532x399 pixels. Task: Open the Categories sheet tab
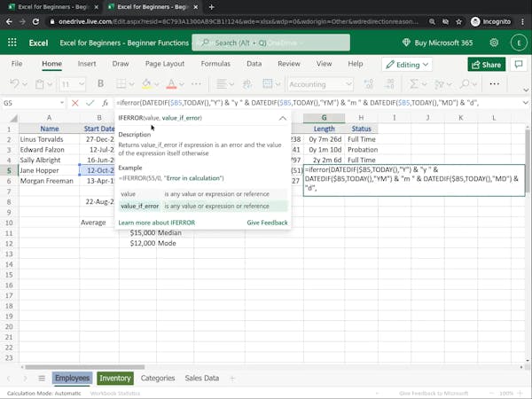point(158,378)
